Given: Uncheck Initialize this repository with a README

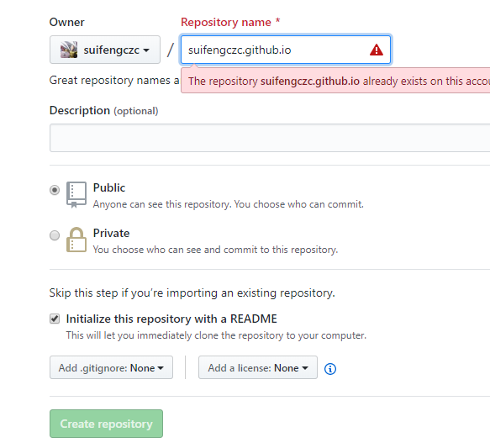Looking at the screenshot, I should click(55, 319).
